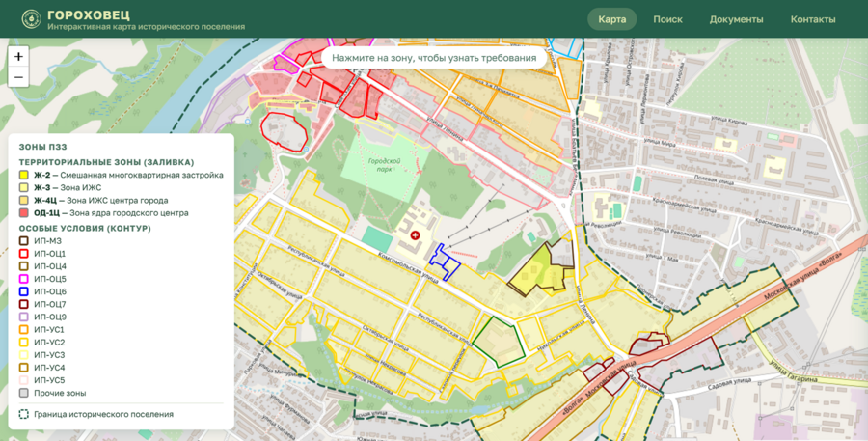This screenshot has width=868, height=441.
Task: Click the ИП-ОЦ5 magenta contour swatch
Action: pos(24,279)
